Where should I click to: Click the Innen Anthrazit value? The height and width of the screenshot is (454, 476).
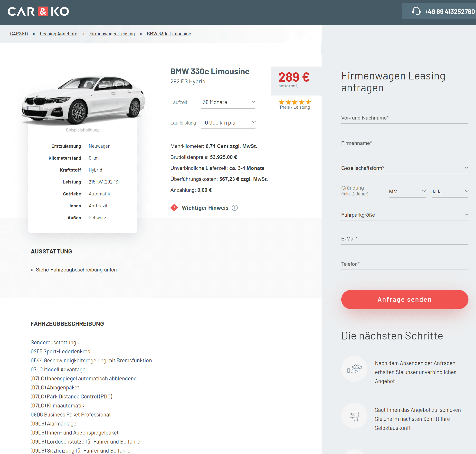click(98, 206)
